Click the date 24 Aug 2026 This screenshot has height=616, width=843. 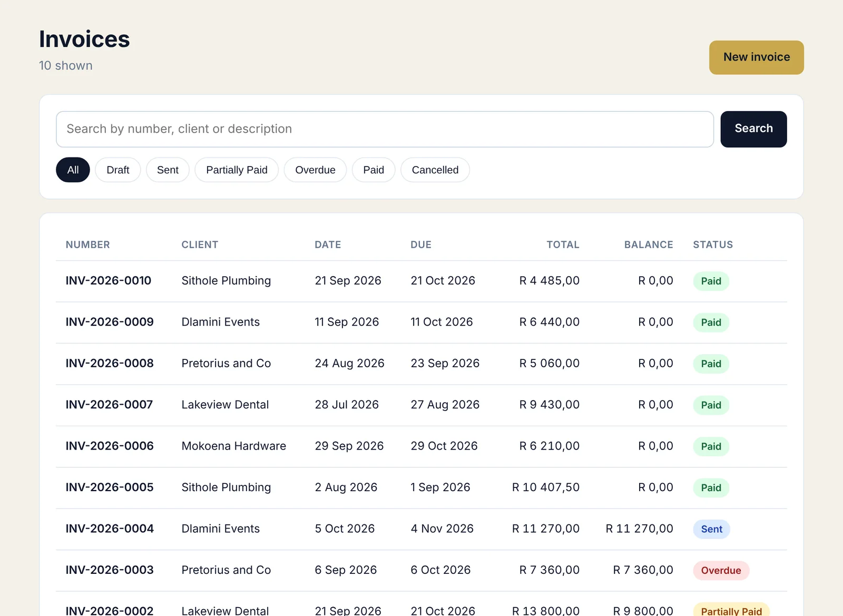tap(349, 364)
